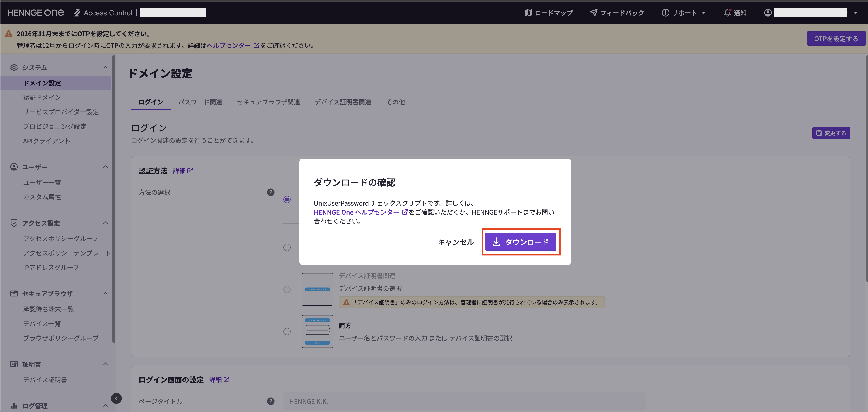The height and width of the screenshot is (412, 868).
Task: Open アクセスポリシーグループ in sidebar
Action: (61, 238)
